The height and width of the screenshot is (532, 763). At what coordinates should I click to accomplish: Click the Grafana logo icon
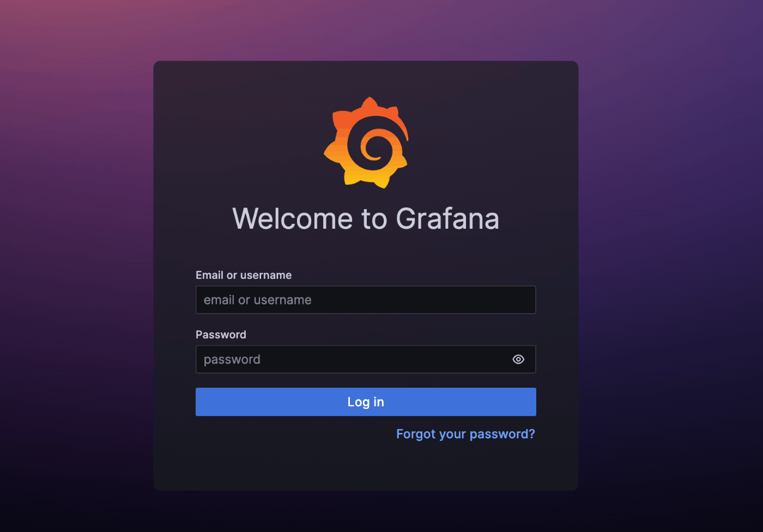coord(366,143)
